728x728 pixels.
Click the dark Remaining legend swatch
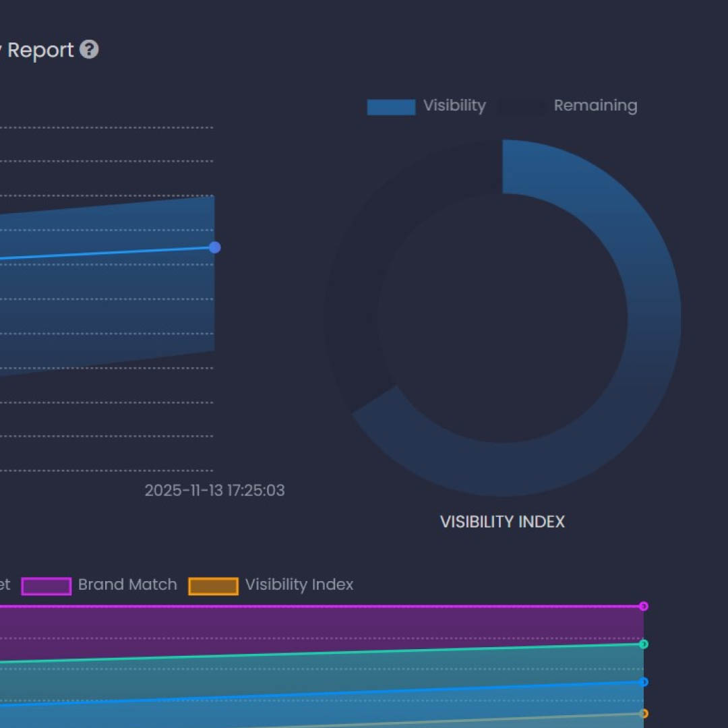(x=522, y=107)
